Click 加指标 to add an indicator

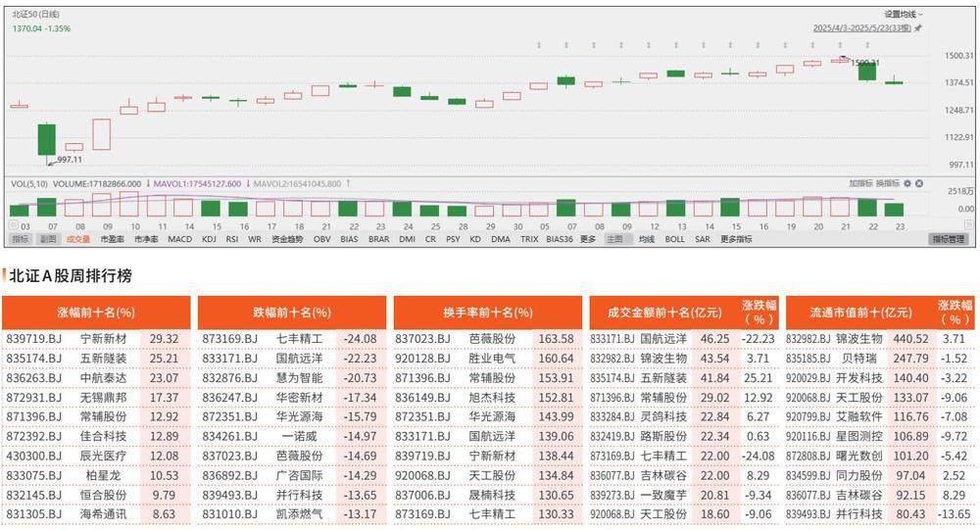coord(860,184)
